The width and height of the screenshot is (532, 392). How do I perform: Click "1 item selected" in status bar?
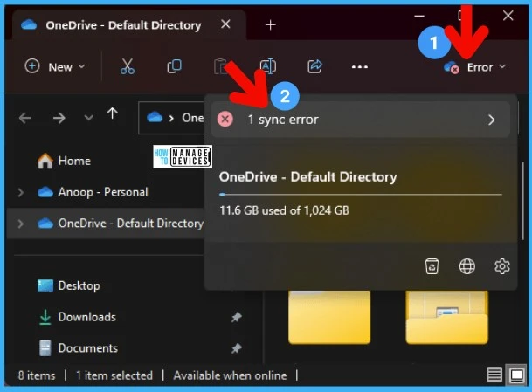click(x=114, y=375)
